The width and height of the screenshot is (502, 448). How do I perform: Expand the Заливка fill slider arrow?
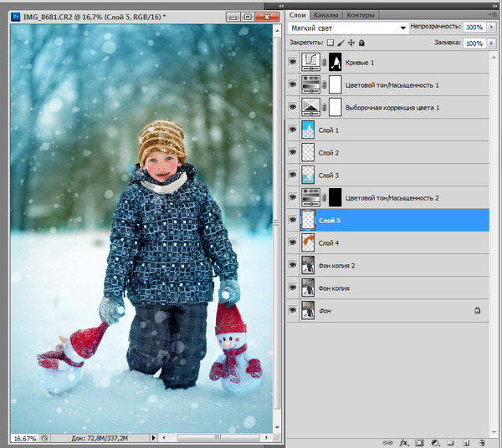click(491, 43)
